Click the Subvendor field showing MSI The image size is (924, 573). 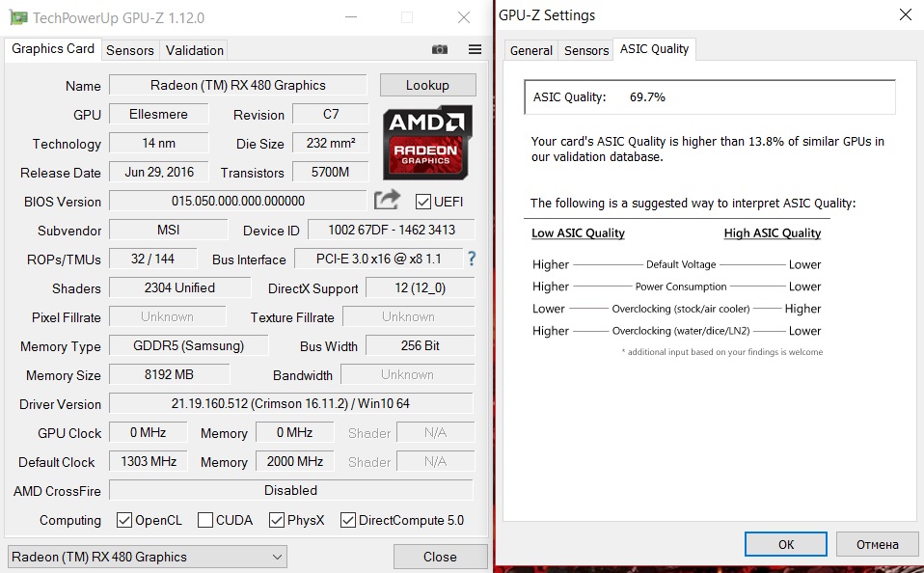click(x=169, y=230)
